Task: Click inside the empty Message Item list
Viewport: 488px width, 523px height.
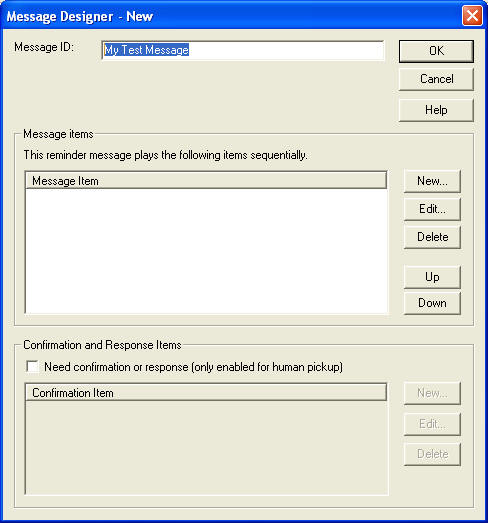Action: tap(206, 251)
